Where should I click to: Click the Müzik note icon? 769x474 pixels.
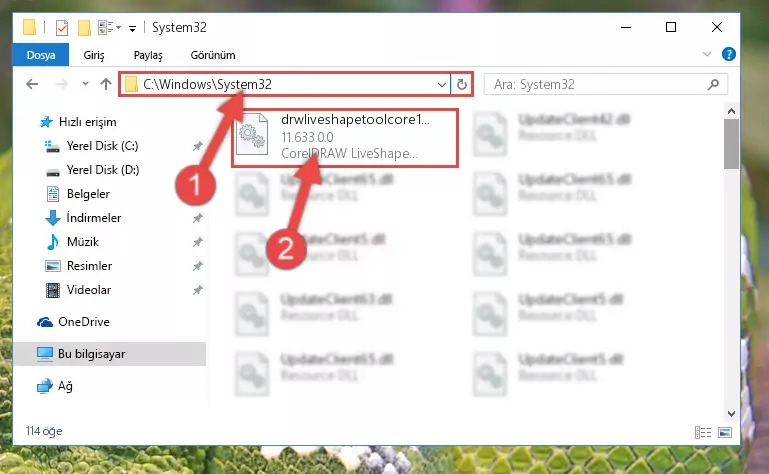52,242
